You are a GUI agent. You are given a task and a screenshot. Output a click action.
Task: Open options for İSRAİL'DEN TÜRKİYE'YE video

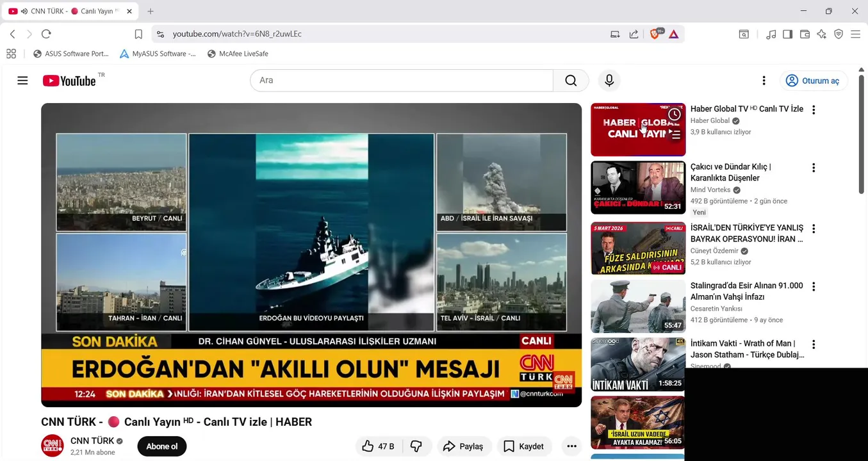click(814, 229)
